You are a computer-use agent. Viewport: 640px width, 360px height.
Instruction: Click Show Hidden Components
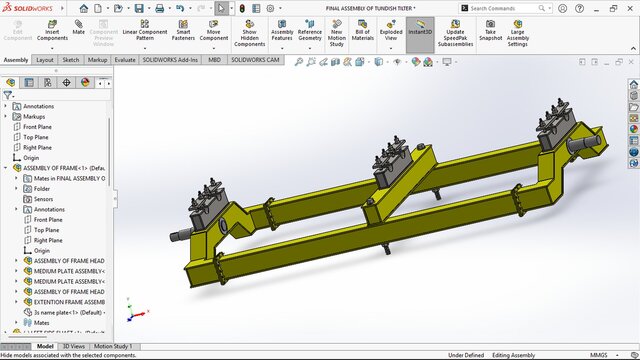[249, 33]
